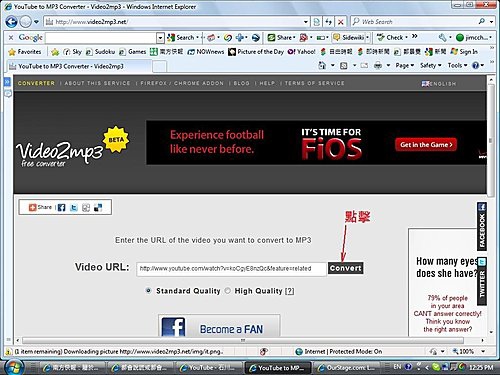
Task: Click the [?] quality help link
Action: coord(289,291)
